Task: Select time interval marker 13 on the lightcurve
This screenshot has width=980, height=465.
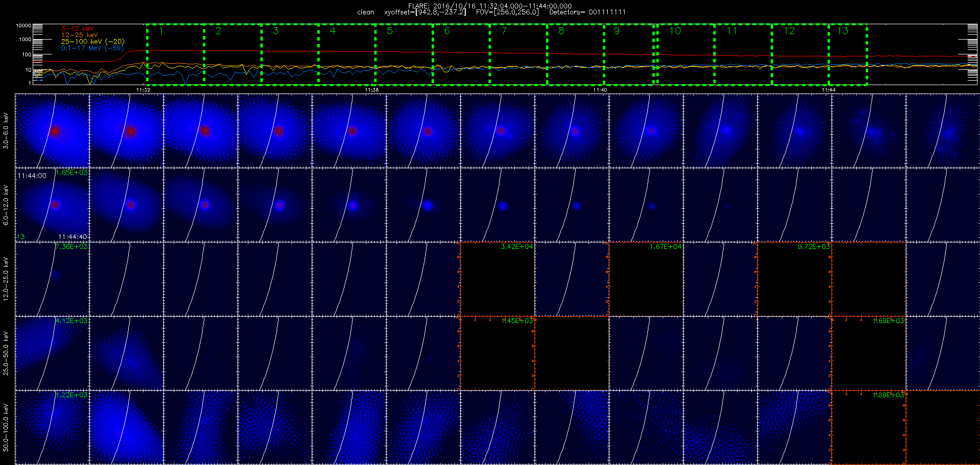Action: coord(842,31)
